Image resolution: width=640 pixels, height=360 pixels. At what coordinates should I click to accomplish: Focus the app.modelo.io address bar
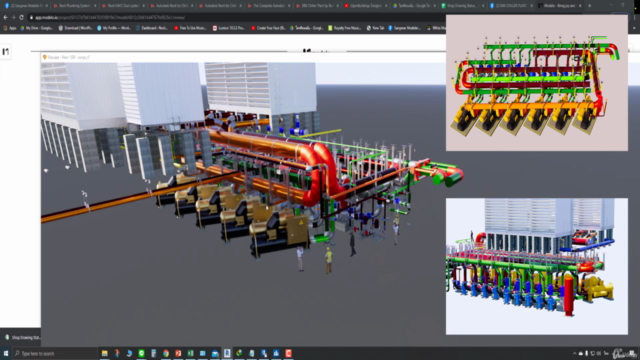point(237,18)
